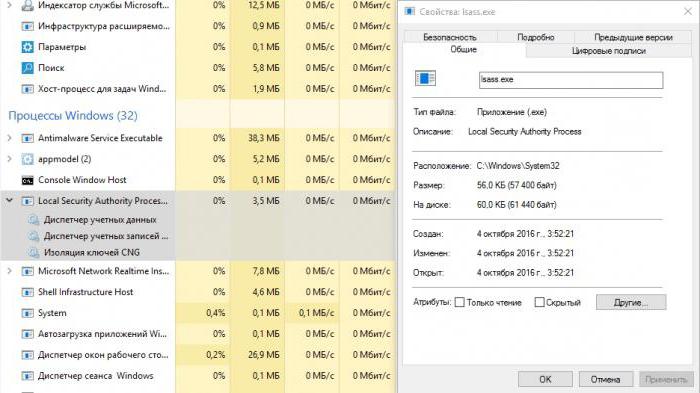Click the Поиск magnifier icon

pos(27,68)
